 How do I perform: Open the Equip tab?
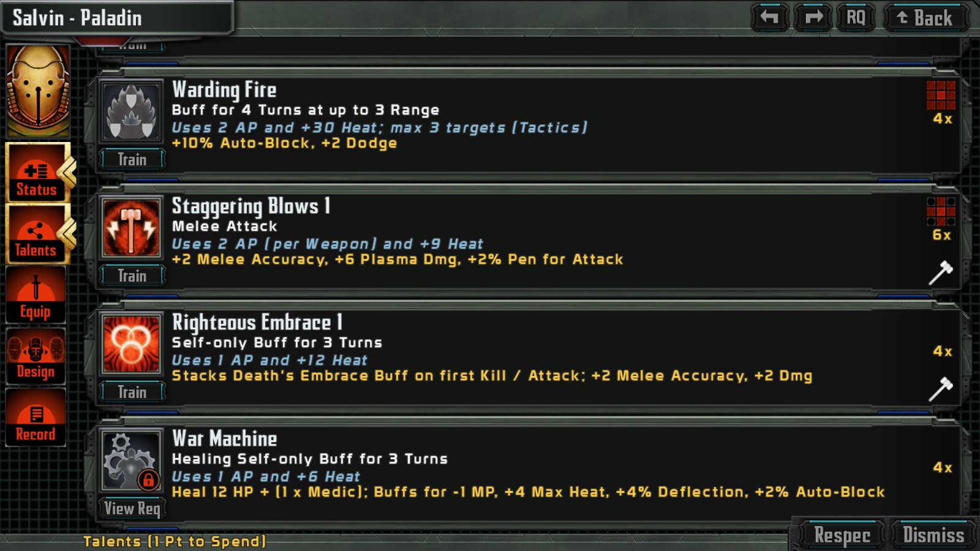[36, 295]
